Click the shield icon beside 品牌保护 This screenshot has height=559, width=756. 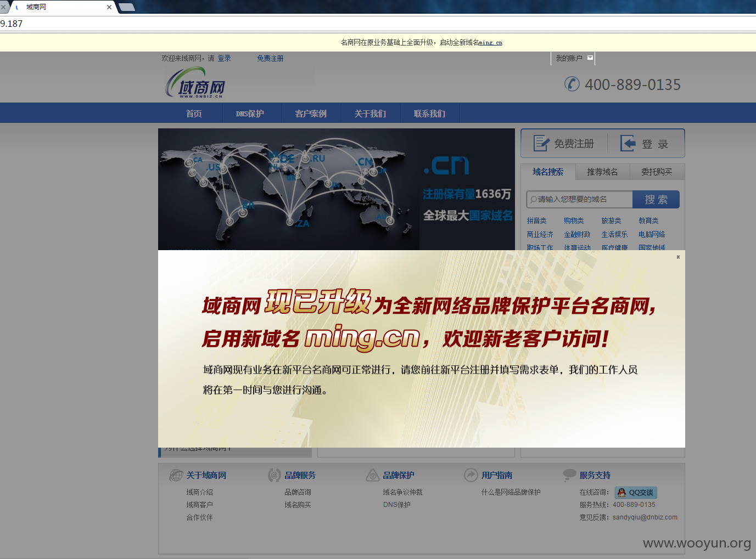point(373,475)
